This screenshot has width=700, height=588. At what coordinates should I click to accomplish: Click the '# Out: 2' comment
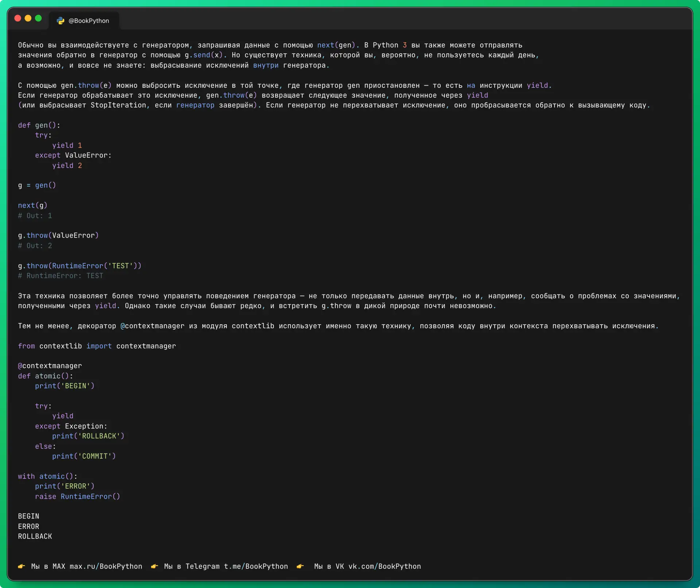tap(35, 246)
